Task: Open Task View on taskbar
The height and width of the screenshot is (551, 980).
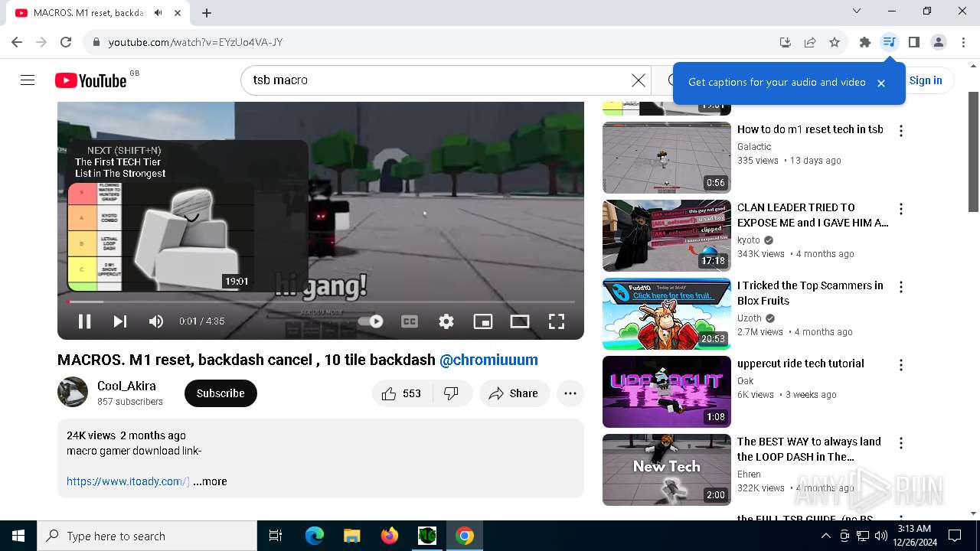Action: tap(276, 536)
